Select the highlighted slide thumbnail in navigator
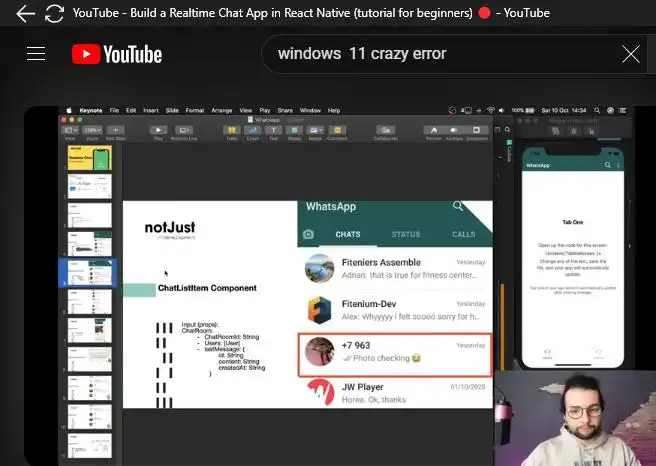Image resolution: width=656 pixels, height=466 pixels. click(x=90, y=273)
